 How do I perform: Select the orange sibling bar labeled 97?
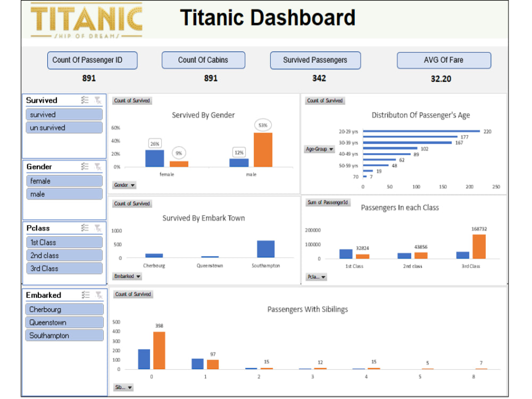(x=213, y=364)
